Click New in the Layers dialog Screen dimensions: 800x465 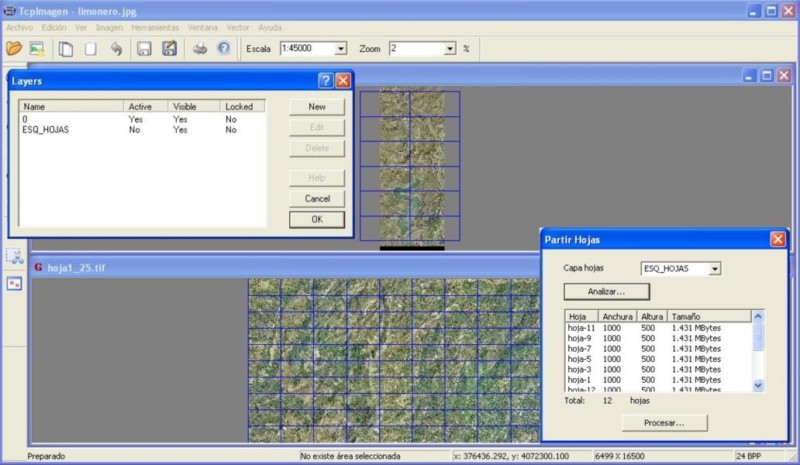click(x=317, y=106)
